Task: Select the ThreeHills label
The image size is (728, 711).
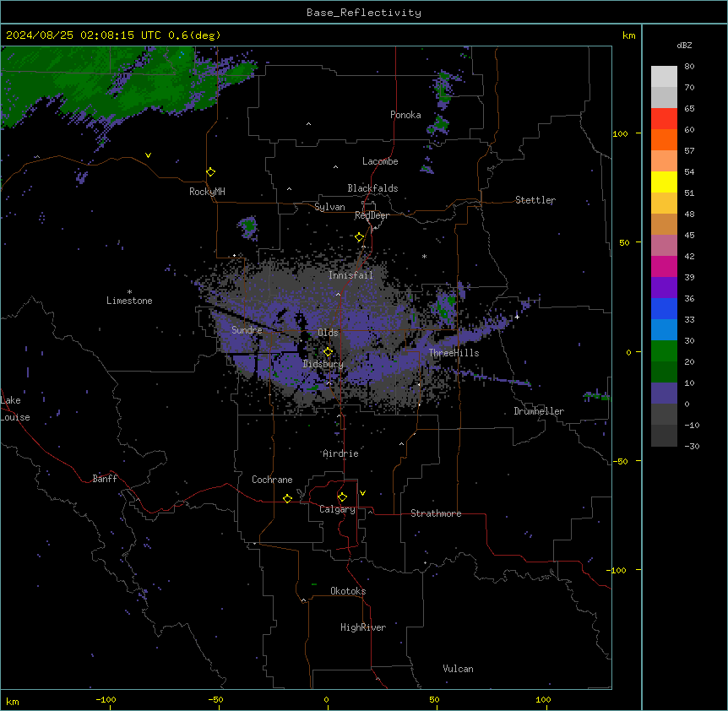Action: click(454, 353)
